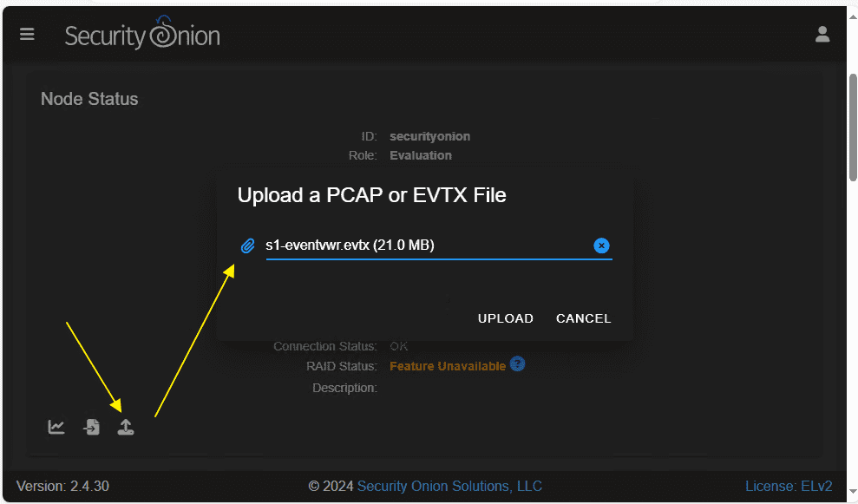Click the user account icon
Screen dimensions: 858x504
(x=822, y=34)
